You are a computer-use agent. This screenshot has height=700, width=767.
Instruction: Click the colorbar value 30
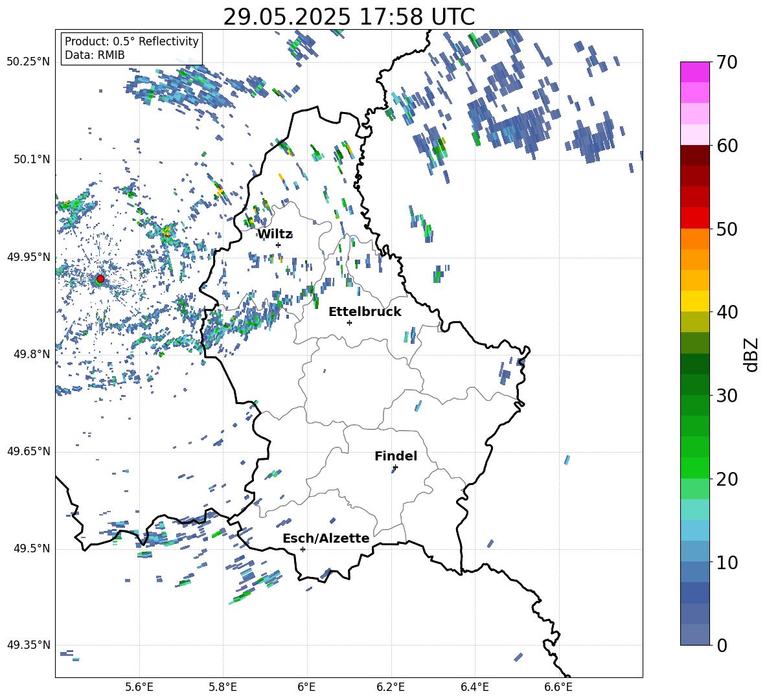[727, 396]
